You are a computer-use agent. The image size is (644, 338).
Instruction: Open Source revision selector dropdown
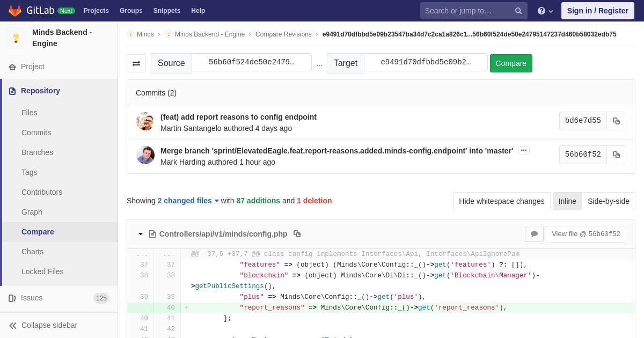point(252,62)
